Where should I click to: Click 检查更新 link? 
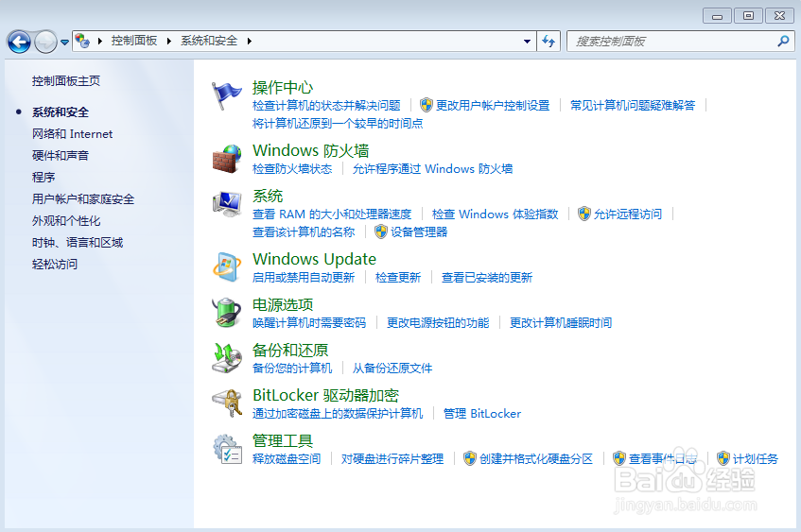click(x=398, y=277)
